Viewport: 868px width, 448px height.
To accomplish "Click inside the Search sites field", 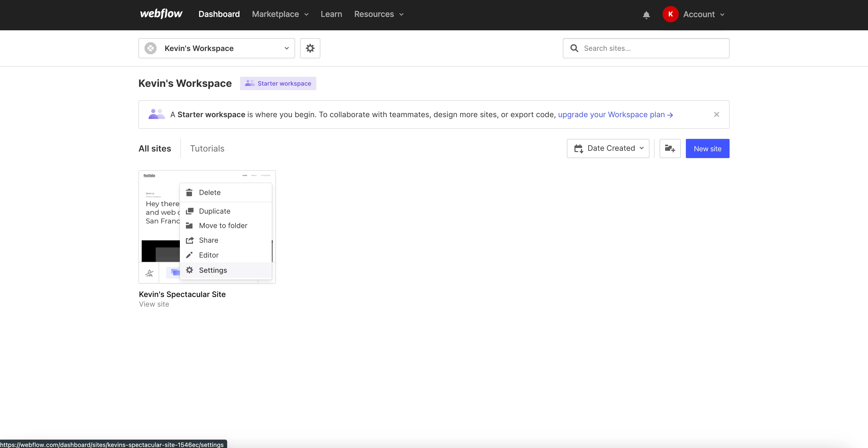I will pyautogui.click(x=646, y=48).
